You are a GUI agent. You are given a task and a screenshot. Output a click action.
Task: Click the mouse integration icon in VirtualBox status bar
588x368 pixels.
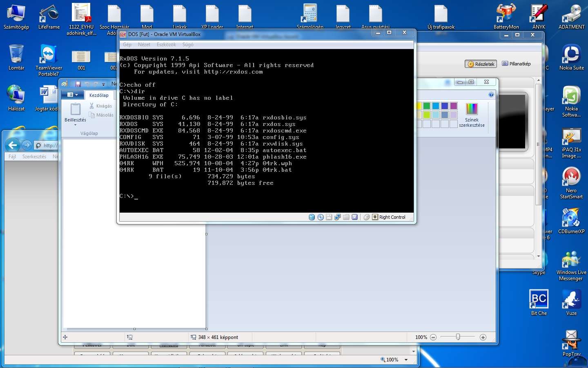coord(367,217)
